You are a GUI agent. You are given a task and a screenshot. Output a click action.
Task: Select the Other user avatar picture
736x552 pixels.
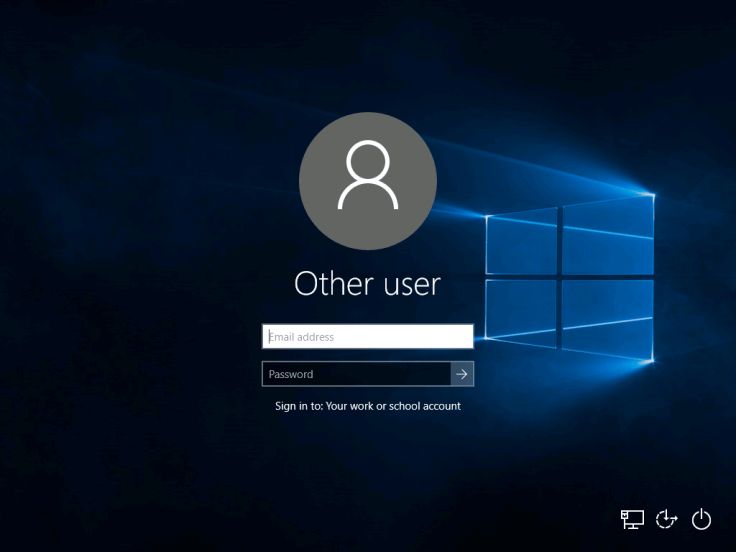tap(368, 181)
